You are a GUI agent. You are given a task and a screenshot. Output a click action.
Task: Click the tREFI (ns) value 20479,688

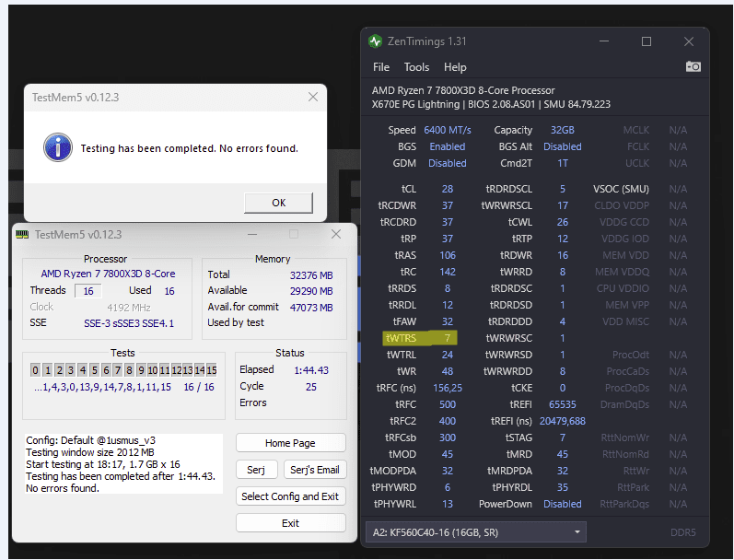tap(562, 422)
